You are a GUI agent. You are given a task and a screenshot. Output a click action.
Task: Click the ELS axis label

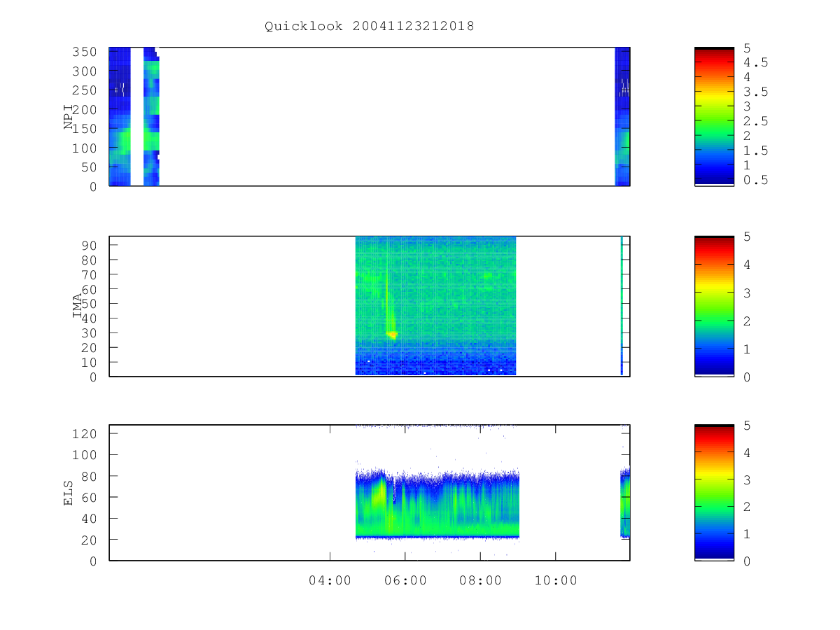coord(69,493)
